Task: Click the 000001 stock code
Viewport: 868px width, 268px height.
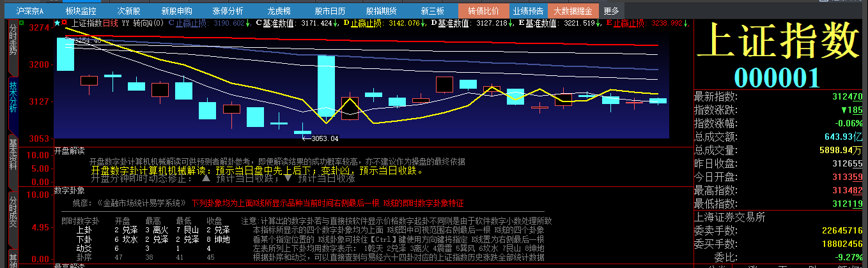Action: point(777,77)
